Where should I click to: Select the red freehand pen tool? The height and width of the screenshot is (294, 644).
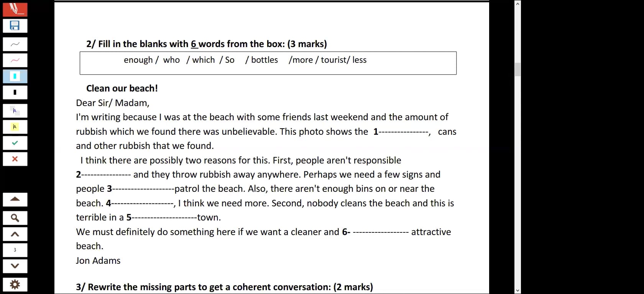pos(15,60)
